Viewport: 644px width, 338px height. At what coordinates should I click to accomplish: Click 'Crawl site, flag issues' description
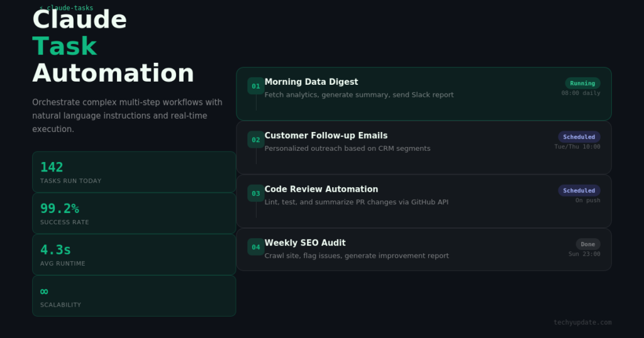(x=357, y=256)
